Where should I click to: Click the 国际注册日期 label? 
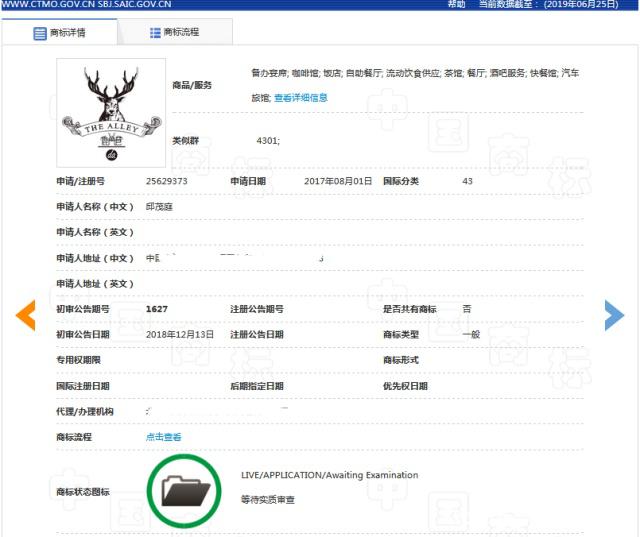[83, 386]
